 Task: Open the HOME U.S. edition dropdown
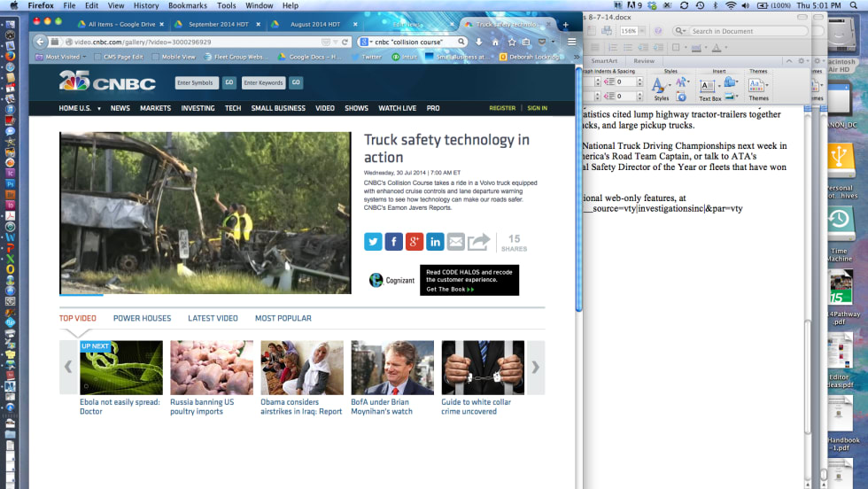pyautogui.click(x=80, y=108)
